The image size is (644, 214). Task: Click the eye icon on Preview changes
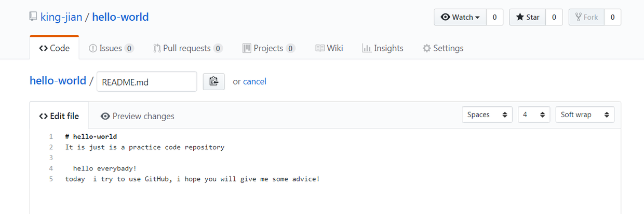(x=105, y=116)
